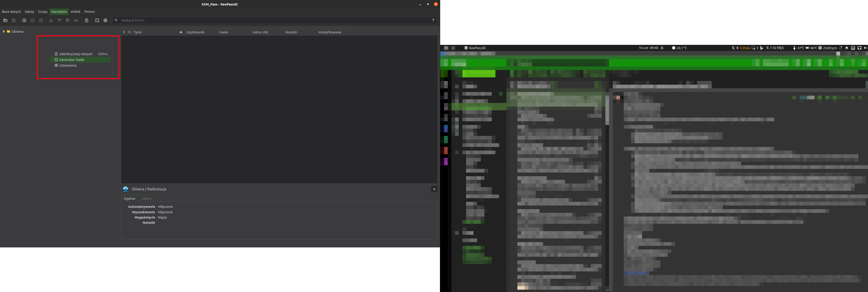
Task: Focus the Szukaj search field
Action: [275, 21]
